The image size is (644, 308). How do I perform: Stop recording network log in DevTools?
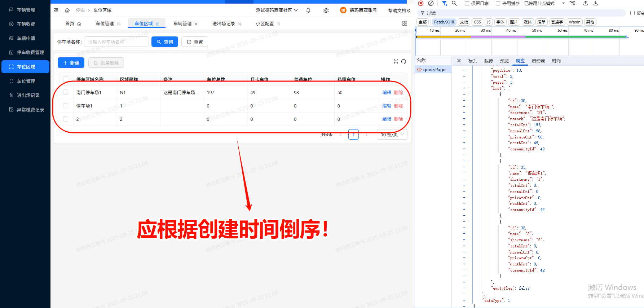[421, 3]
